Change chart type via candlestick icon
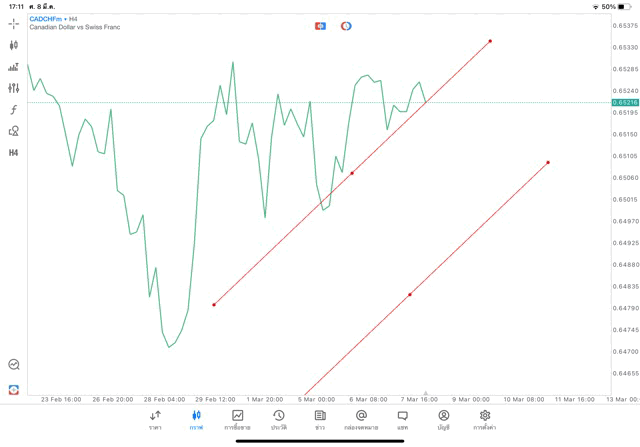 coord(14,45)
